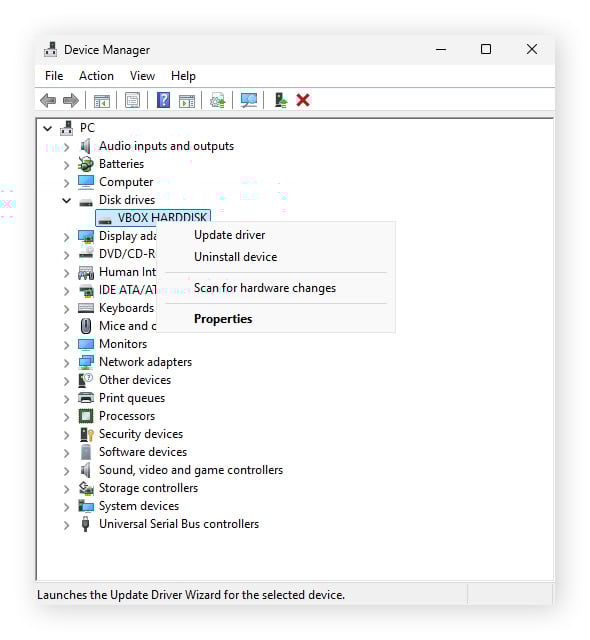Click the Computer category monitor icon
The height and width of the screenshot is (640, 590).
click(86, 182)
